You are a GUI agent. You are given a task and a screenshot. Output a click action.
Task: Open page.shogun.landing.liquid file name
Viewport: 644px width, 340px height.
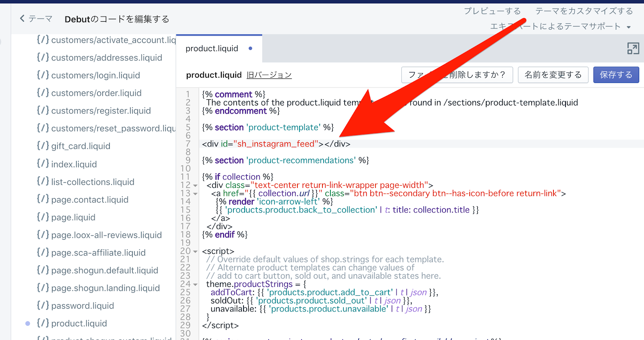(x=105, y=288)
